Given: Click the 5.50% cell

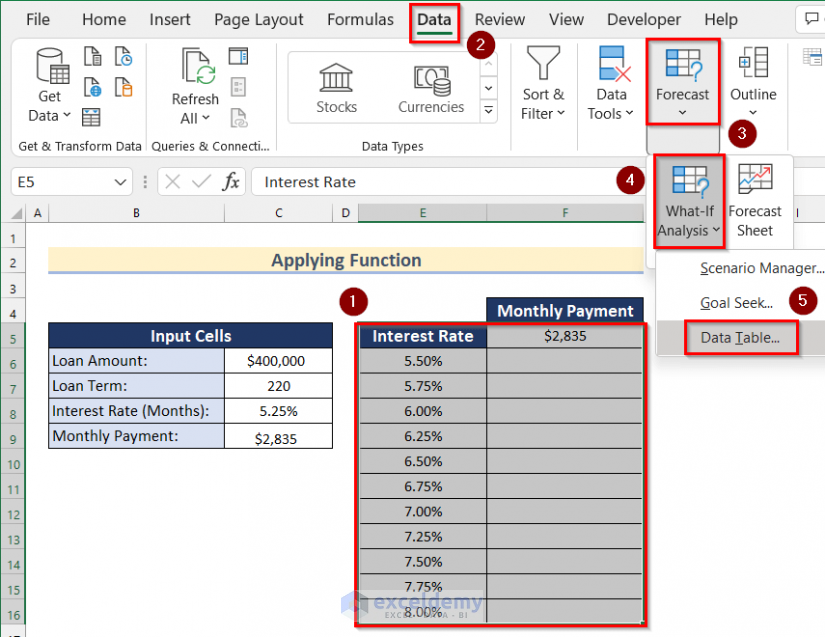Looking at the screenshot, I should pos(422,361).
